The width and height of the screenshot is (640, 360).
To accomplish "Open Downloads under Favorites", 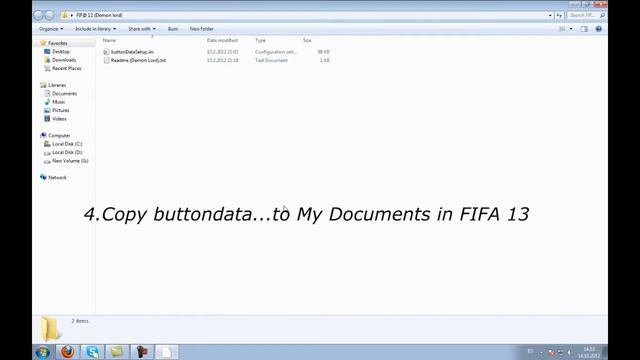I will [x=64, y=60].
